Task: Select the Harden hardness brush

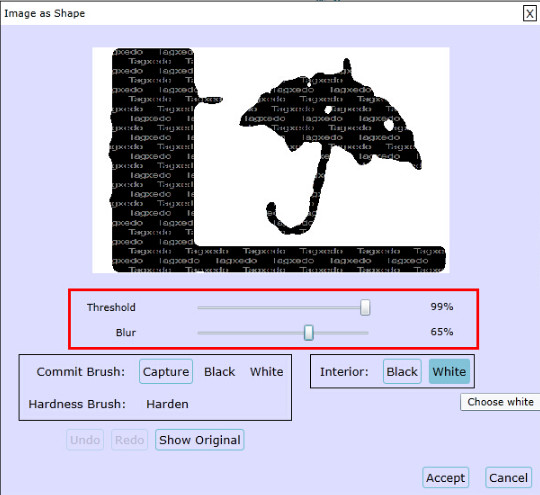Action: [x=167, y=404]
